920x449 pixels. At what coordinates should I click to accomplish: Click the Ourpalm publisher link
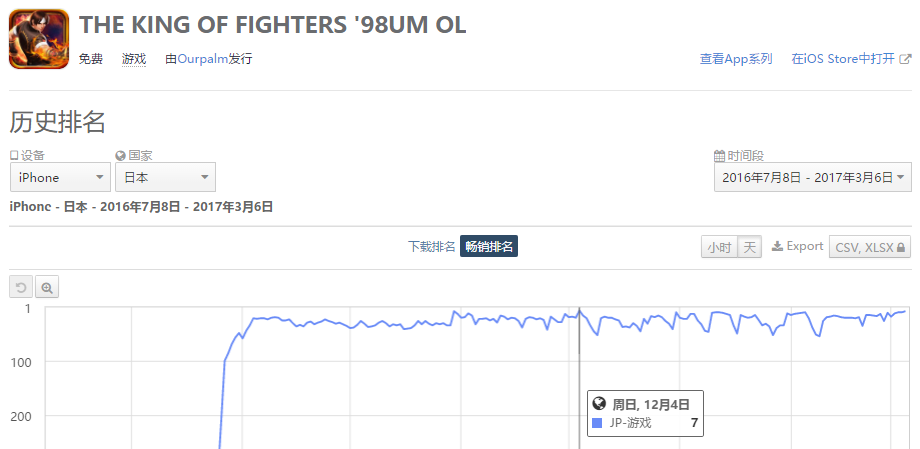[202, 59]
